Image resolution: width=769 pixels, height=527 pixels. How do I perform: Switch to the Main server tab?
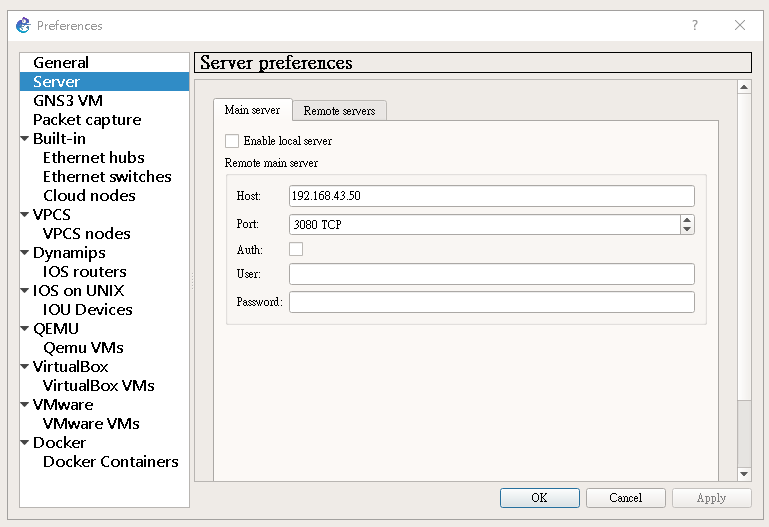253,110
